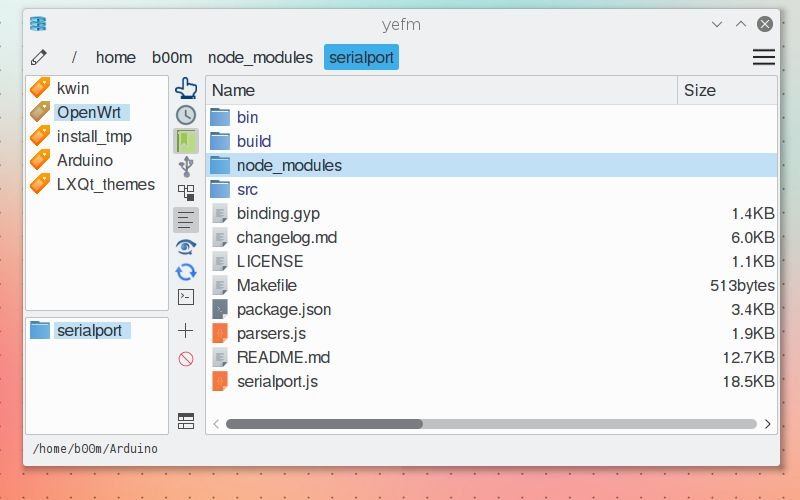Viewport: 800px width, 500px height.
Task: Click the plus add icon
Action: coord(186,331)
